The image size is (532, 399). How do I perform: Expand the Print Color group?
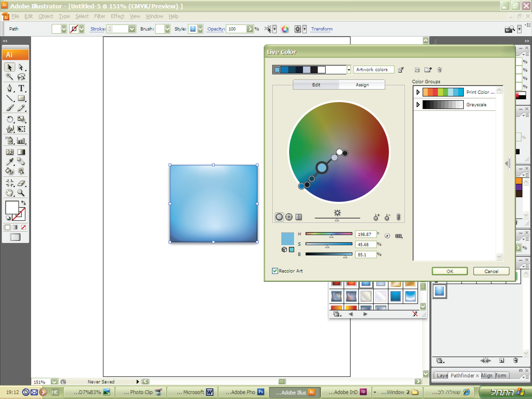(x=418, y=92)
